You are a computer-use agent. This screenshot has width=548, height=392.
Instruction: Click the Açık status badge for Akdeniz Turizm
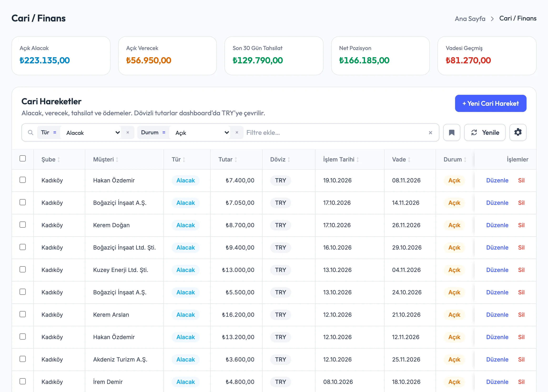point(454,360)
